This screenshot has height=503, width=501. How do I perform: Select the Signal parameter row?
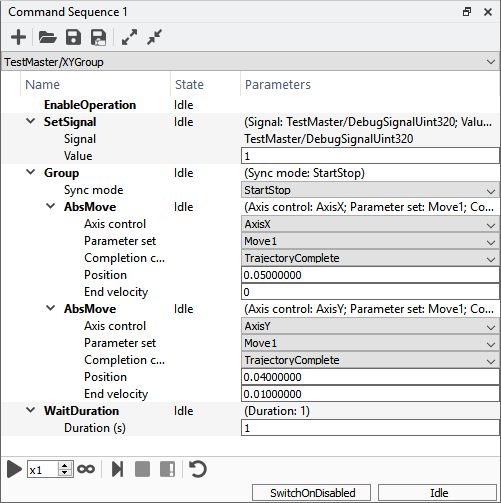[250, 139]
